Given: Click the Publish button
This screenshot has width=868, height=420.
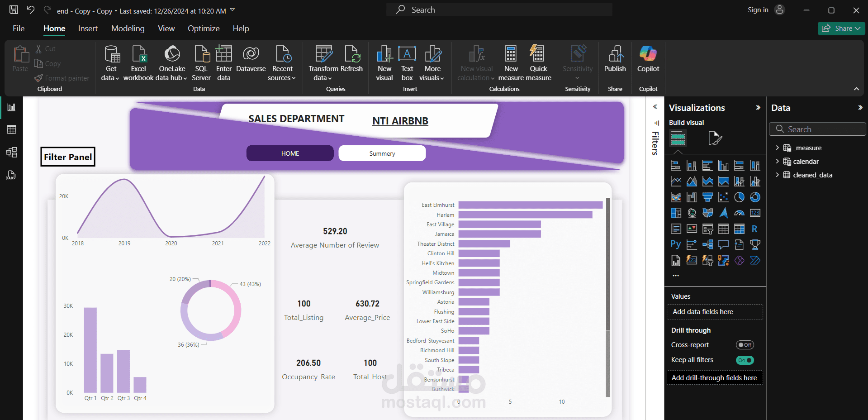Looking at the screenshot, I should point(615,59).
